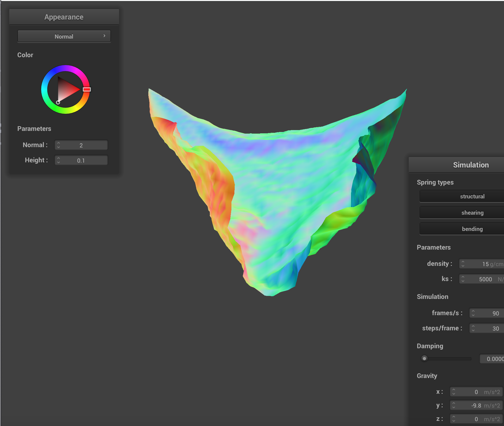Click the Damping numeric value box
The height and width of the screenshot is (426, 504).
point(492,359)
